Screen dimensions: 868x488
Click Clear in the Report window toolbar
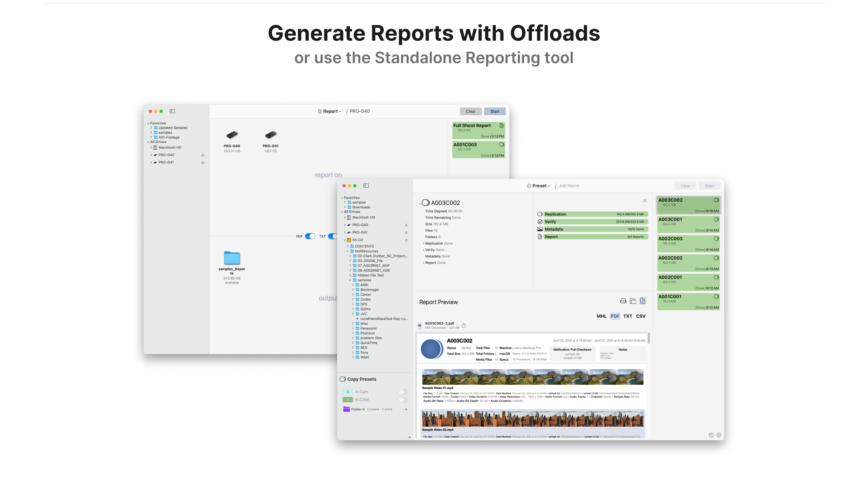[470, 111]
